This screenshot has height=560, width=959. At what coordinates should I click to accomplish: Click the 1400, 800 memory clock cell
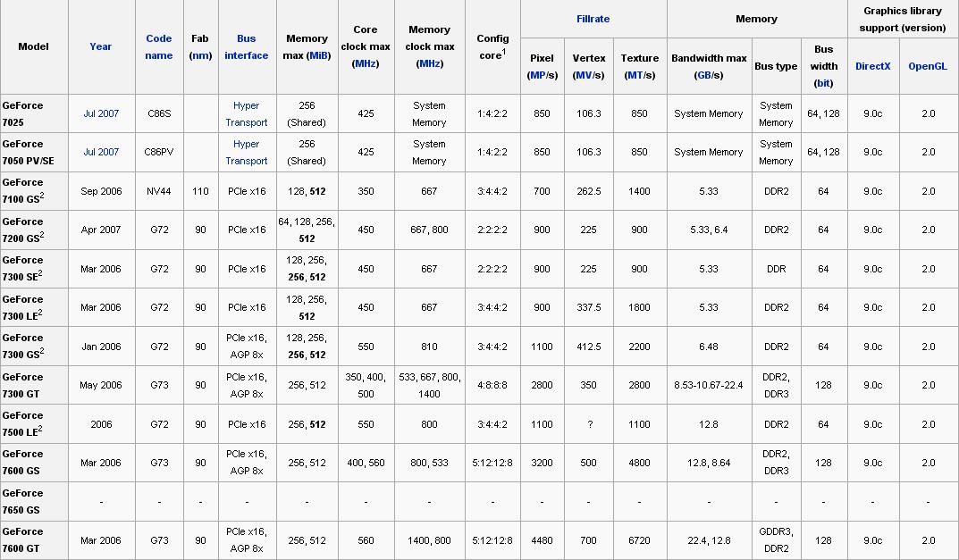click(x=429, y=540)
